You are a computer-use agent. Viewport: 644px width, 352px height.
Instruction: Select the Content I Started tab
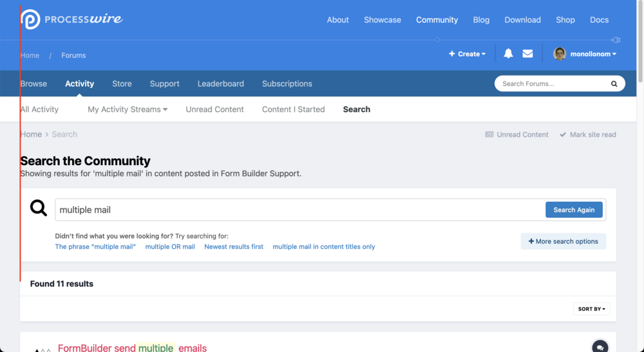coord(293,110)
